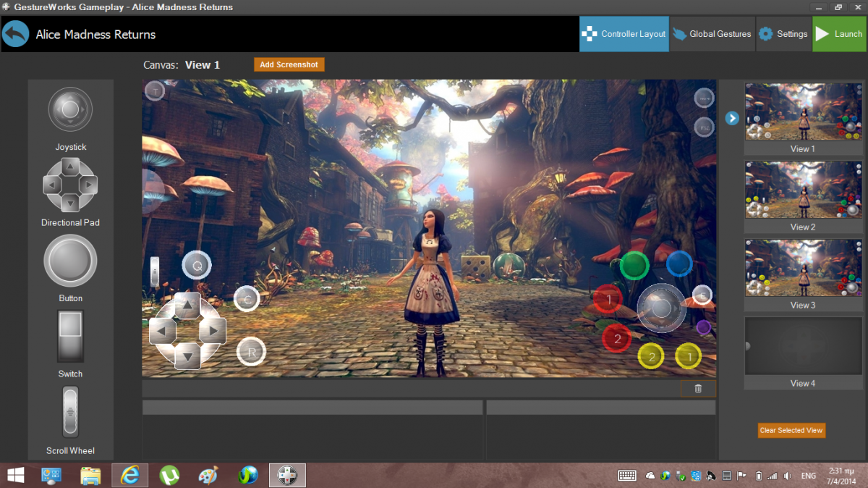This screenshot has height=488, width=868.
Task: Select the yellow button labeled 1
Action: coord(689,356)
